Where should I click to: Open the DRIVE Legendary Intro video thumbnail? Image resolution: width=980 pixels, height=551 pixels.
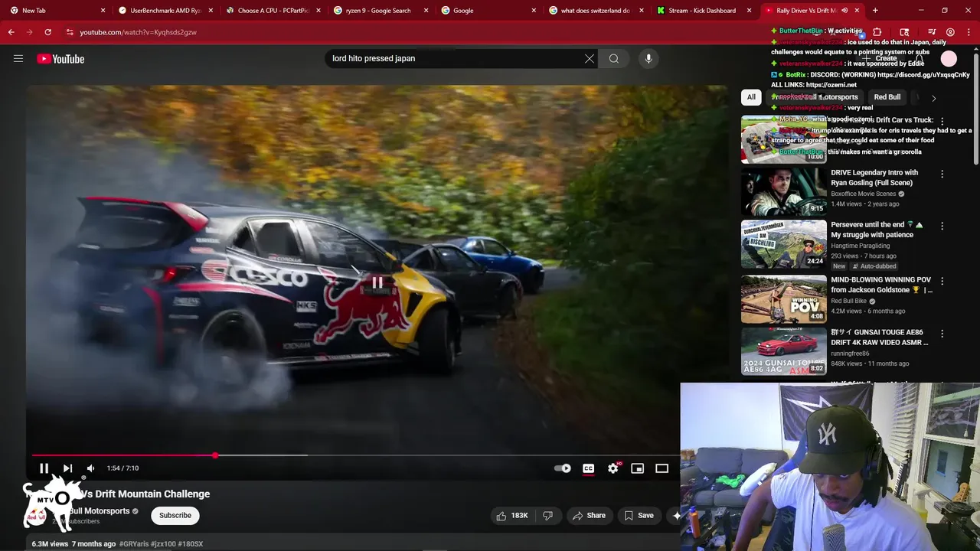[x=783, y=191]
